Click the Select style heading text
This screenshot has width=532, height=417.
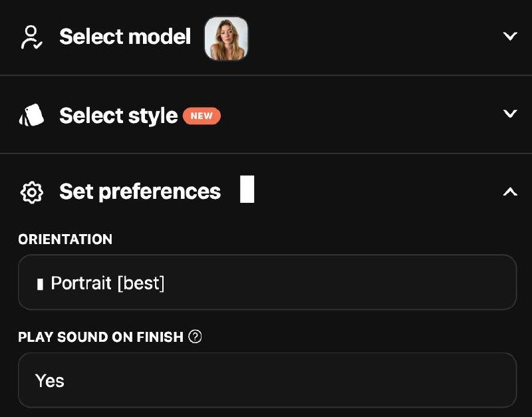click(118, 116)
